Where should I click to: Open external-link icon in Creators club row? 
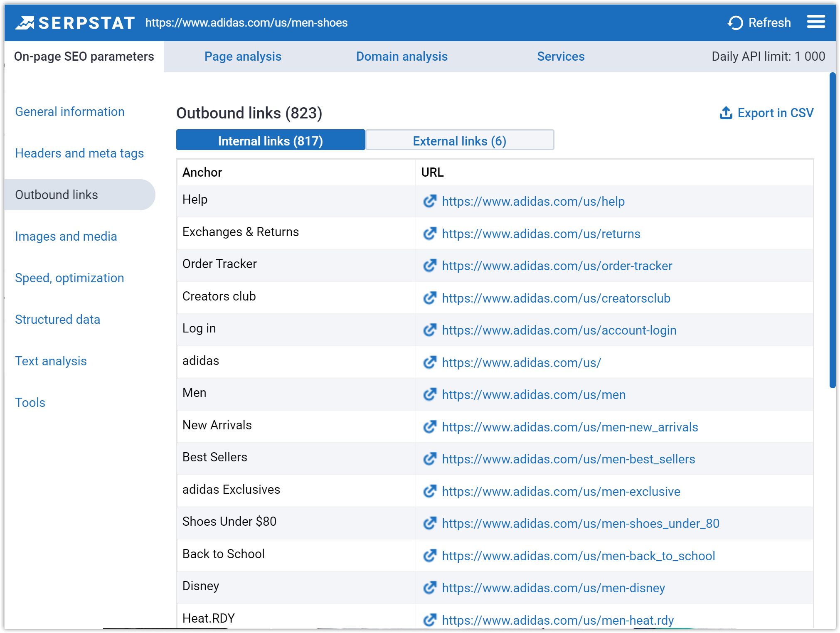coord(430,298)
